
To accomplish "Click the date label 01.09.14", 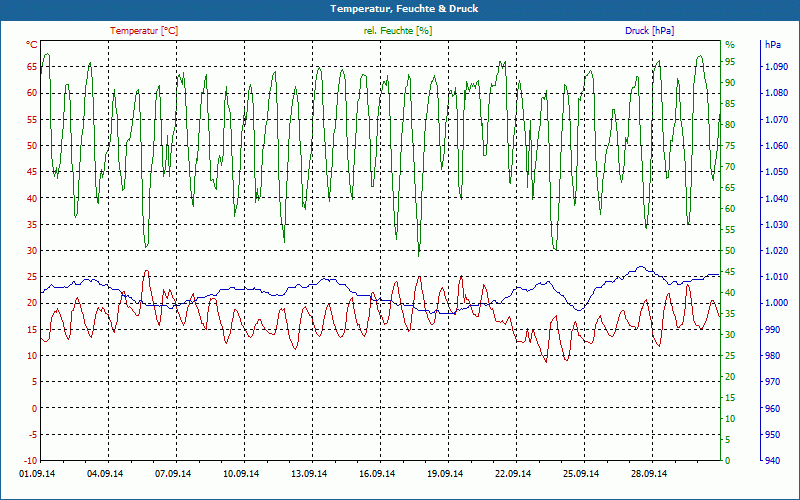I will point(37,474).
